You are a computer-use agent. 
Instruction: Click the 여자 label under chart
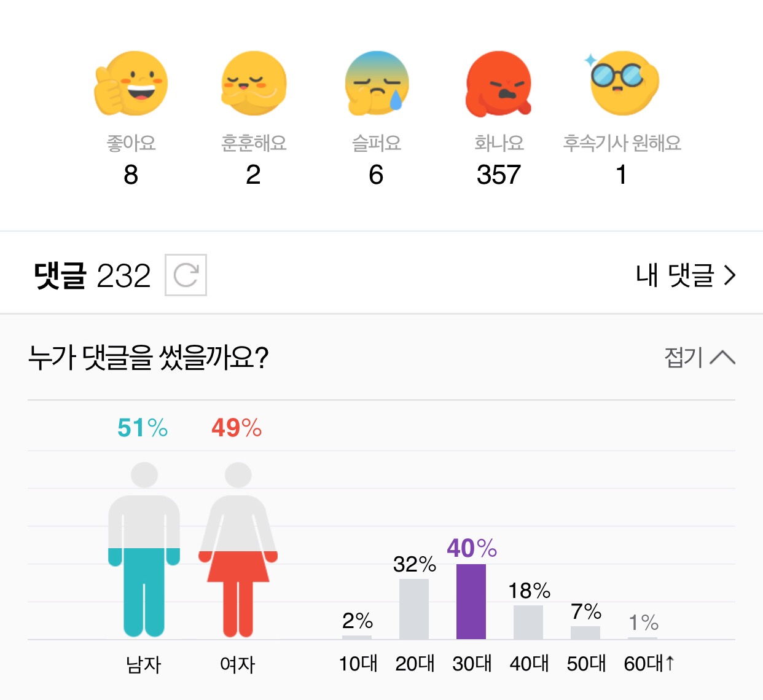click(x=238, y=664)
